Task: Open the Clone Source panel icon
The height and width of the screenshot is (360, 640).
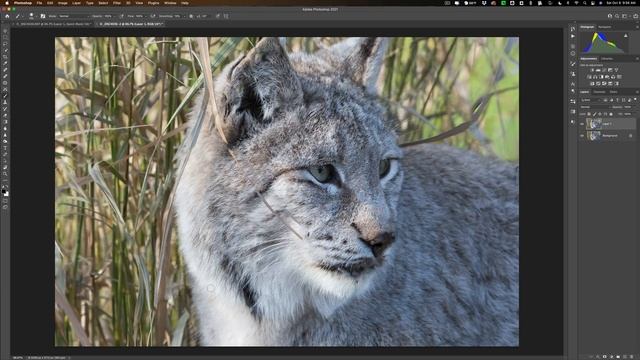Action: click(x=573, y=74)
